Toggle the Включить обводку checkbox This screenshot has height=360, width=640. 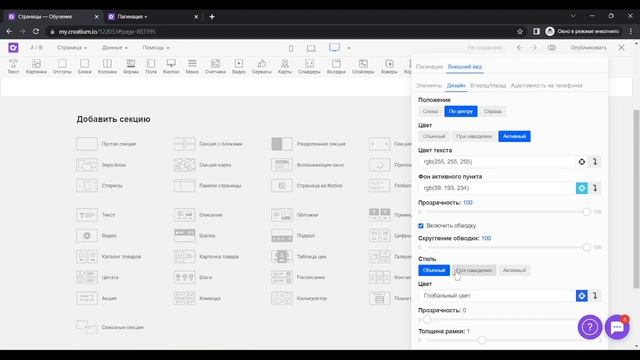(x=421, y=226)
